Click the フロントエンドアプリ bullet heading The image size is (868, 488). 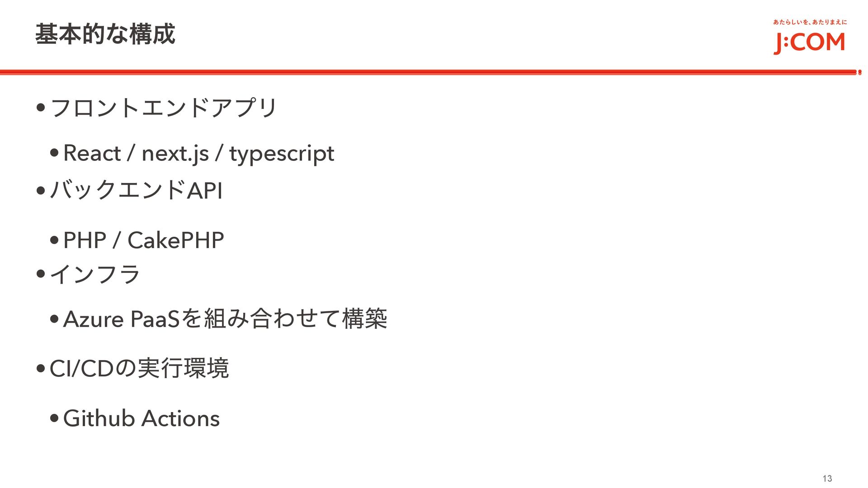(163, 108)
